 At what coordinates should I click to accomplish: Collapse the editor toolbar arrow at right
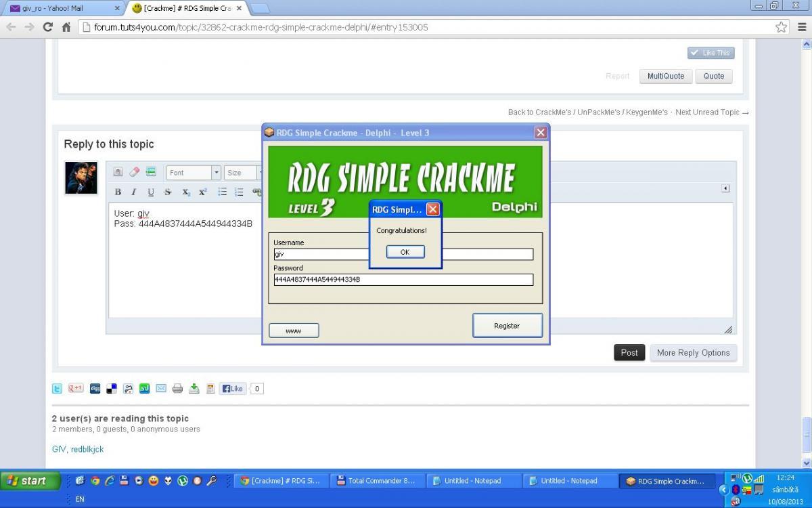tap(725, 188)
